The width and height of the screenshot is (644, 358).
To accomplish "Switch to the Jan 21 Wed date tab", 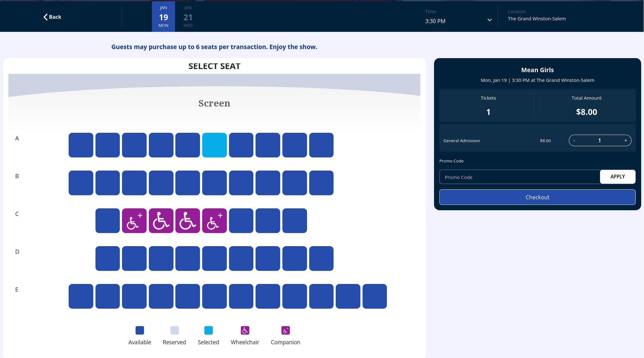I will tap(188, 17).
